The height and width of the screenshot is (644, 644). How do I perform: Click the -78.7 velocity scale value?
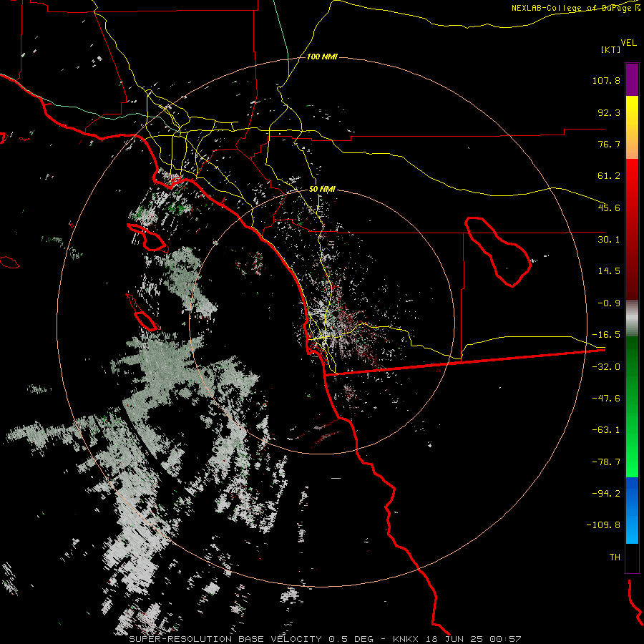606,462
